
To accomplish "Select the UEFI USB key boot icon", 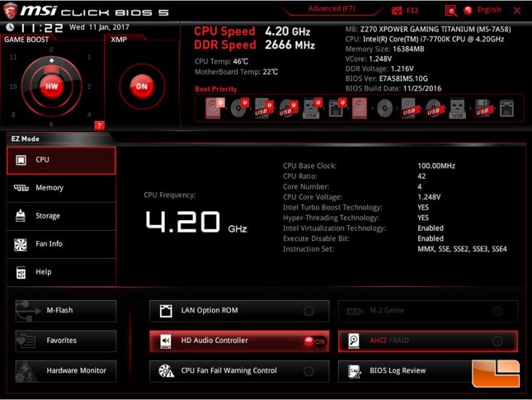I will pos(312,108).
